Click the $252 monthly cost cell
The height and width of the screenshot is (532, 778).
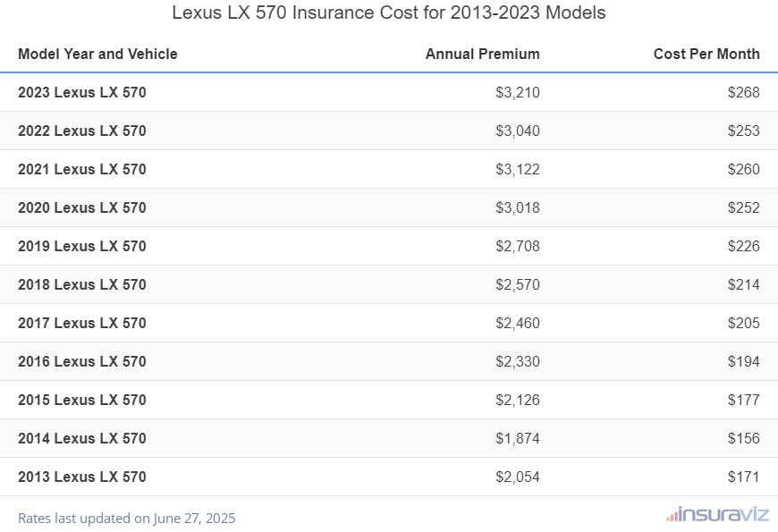744,207
